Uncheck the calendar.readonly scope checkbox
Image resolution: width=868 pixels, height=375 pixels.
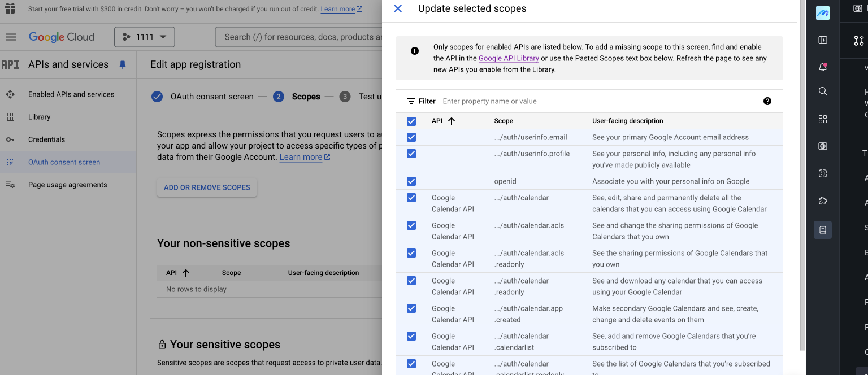[411, 281]
